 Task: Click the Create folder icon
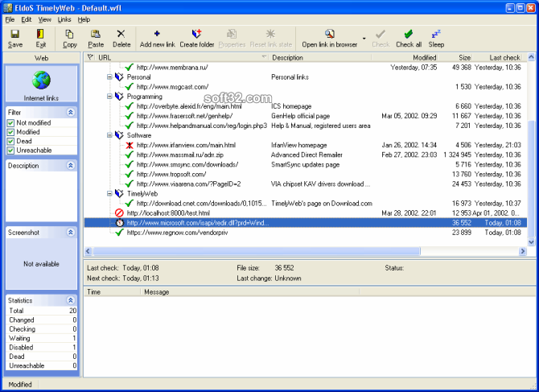click(196, 34)
